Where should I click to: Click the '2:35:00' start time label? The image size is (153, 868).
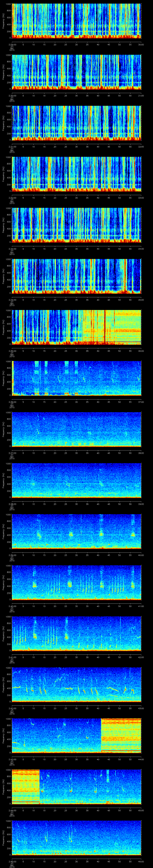click(12, 351)
